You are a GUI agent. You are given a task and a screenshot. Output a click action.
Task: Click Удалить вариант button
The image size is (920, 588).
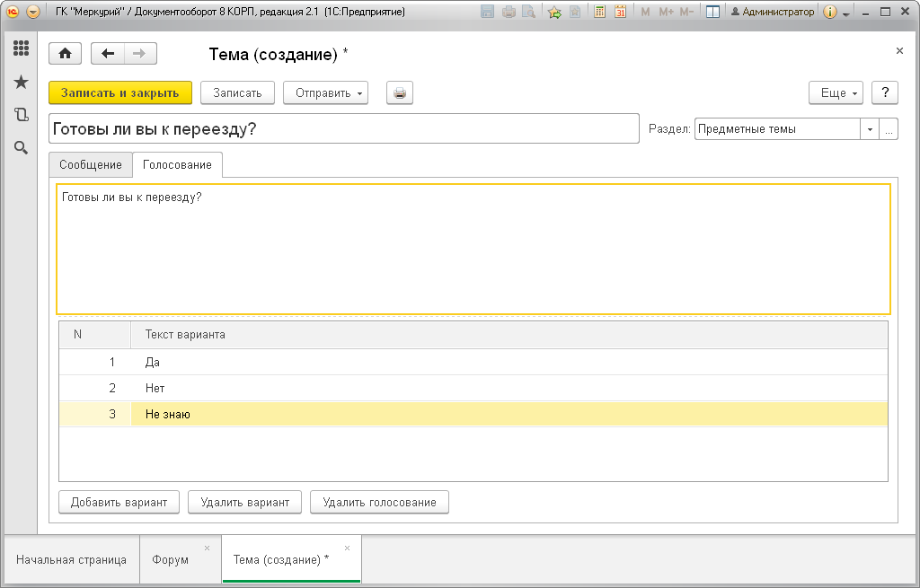[244, 503]
